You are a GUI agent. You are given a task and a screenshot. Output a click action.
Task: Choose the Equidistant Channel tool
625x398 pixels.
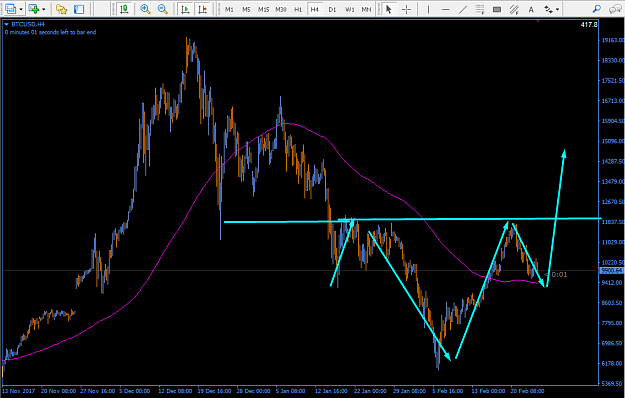[514, 9]
